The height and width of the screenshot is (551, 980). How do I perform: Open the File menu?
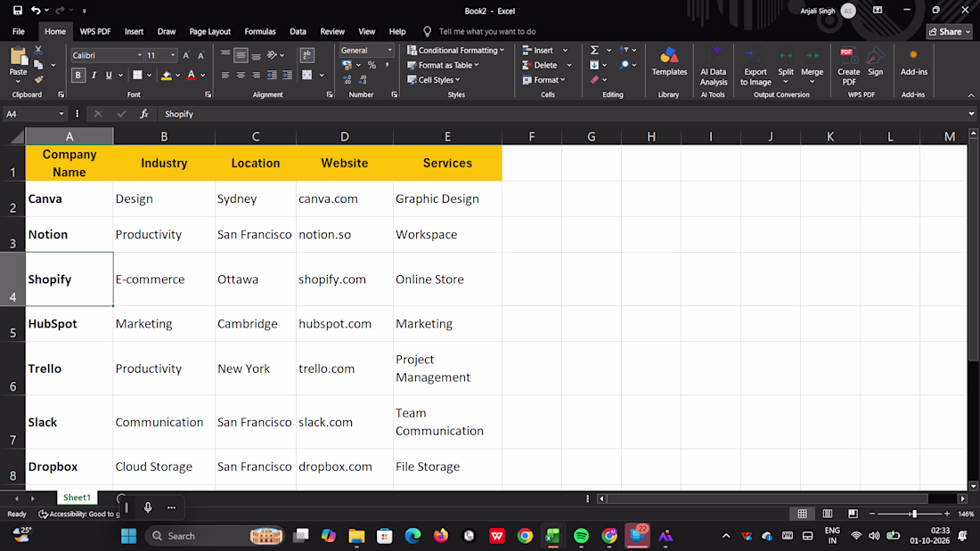coord(19,31)
